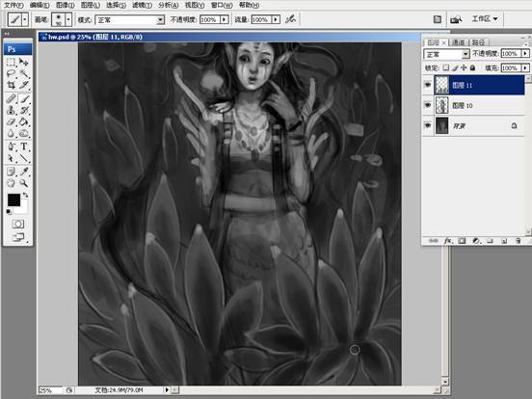Select the Paint Bucket tool
This screenshot has height=399, width=532.
click(x=24, y=121)
